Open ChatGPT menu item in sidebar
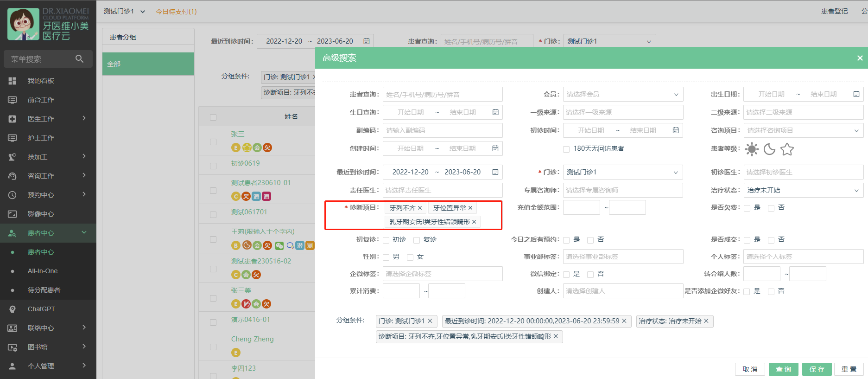Viewport: 868px width, 379px height. coord(41,309)
